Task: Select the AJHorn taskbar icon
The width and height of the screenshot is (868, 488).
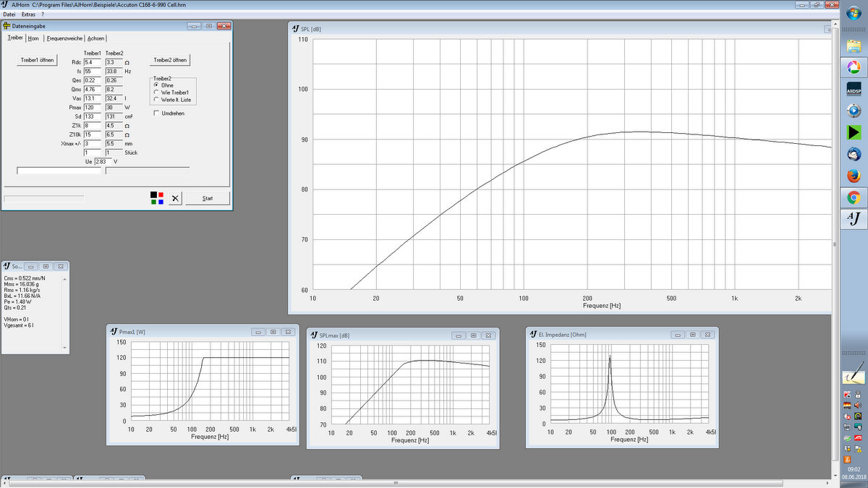Action: point(853,220)
